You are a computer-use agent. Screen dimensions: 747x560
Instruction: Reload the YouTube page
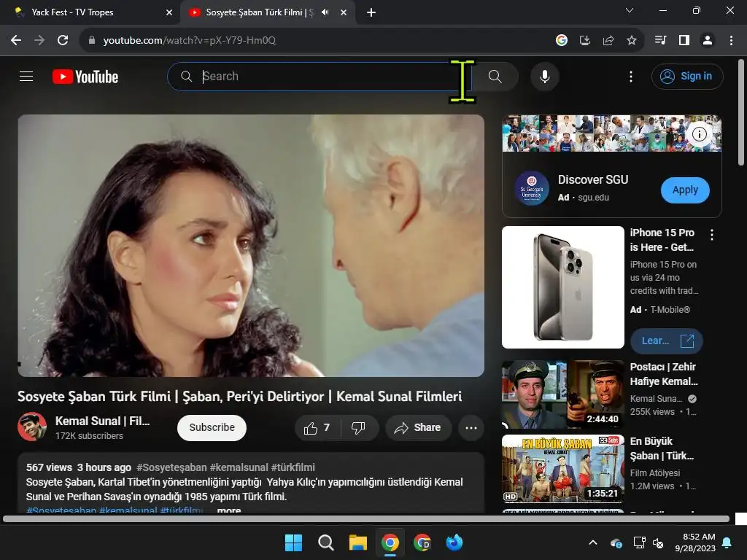click(63, 40)
